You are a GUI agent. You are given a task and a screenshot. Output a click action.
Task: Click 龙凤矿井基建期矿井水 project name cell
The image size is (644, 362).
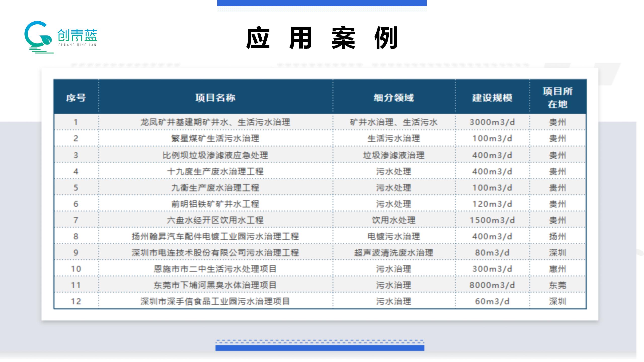click(215, 122)
